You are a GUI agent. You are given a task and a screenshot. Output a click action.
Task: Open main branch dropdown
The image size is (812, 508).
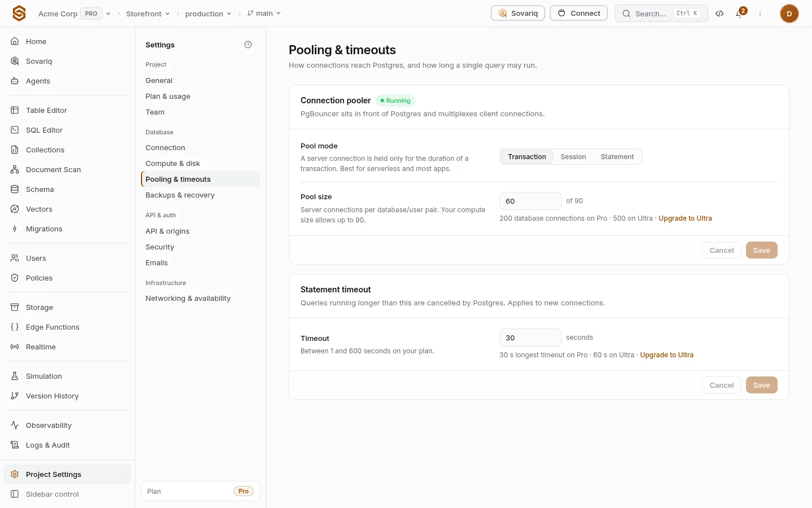[264, 14]
